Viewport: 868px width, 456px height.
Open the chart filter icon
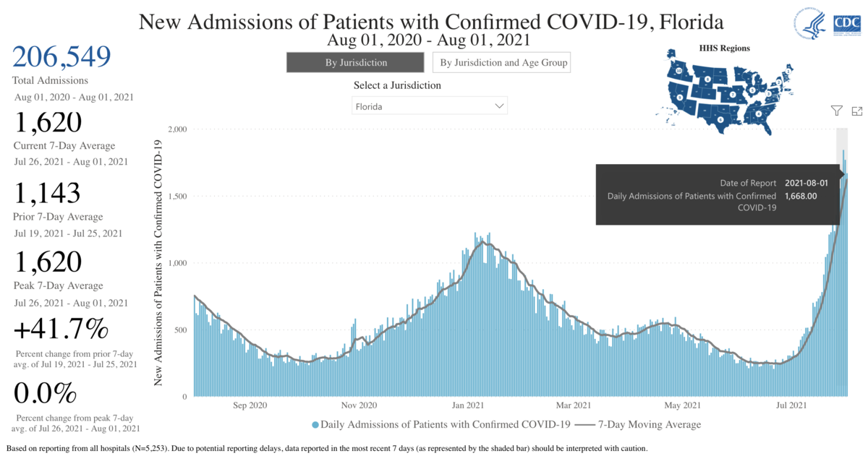(836, 111)
